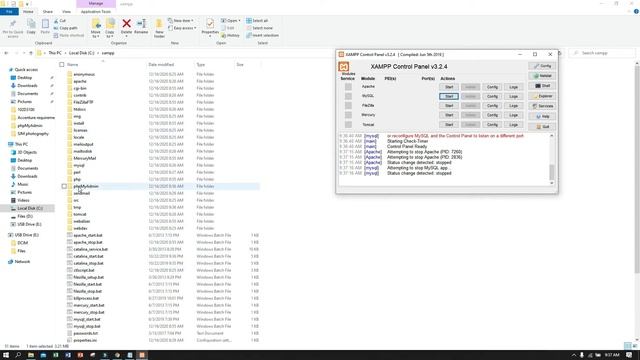Click the Manage contextual tab
The width and height of the screenshot is (640, 360).
pos(96,4)
